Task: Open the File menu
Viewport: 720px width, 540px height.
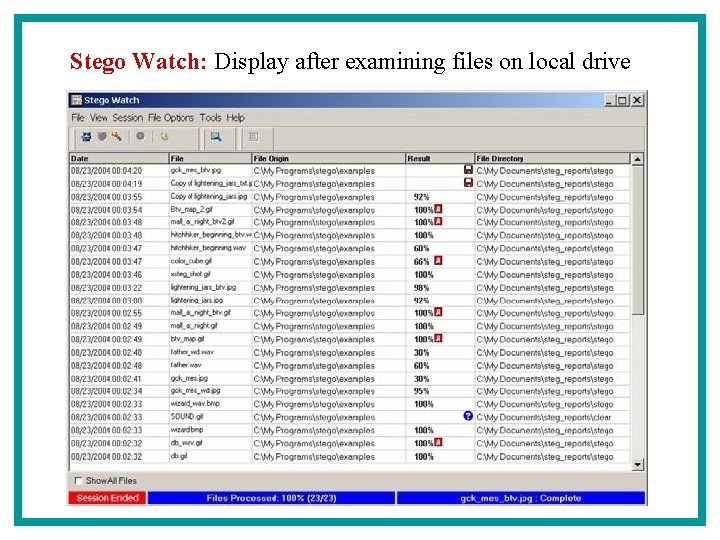Action: pos(78,118)
